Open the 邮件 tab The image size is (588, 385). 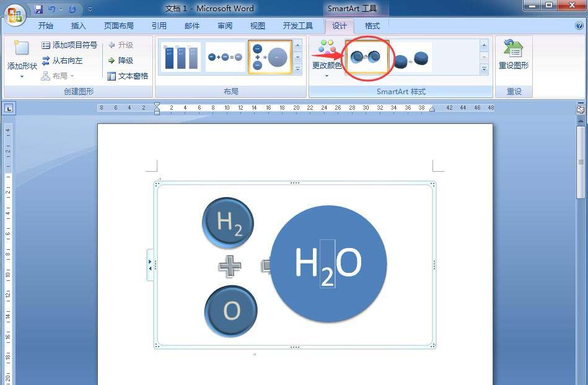coord(191,25)
